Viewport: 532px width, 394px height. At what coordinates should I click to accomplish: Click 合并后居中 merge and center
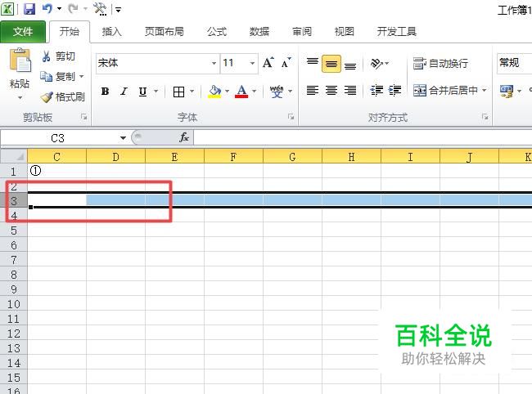click(445, 91)
